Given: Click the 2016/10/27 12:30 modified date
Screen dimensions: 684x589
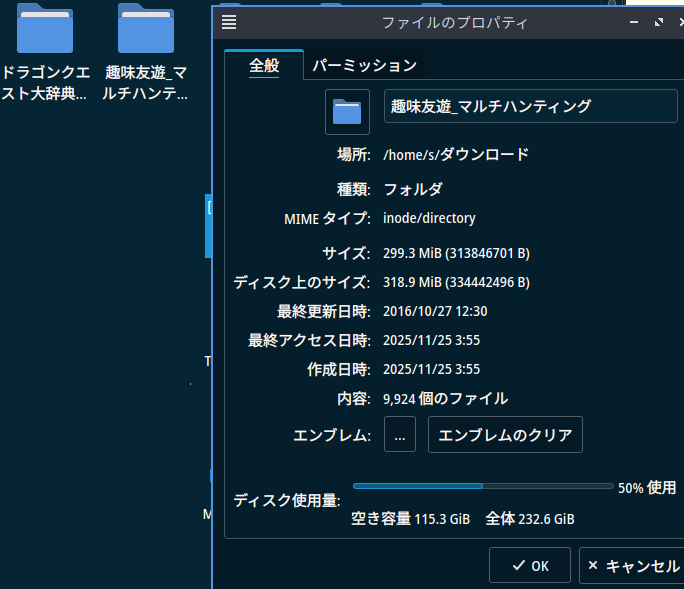Looking at the screenshot, I should (435, 311).
